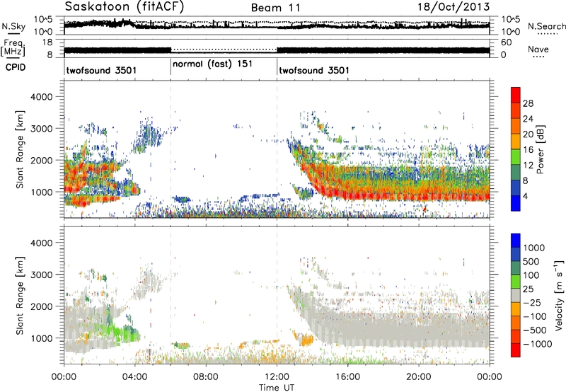Click the first 'twofsound 3501' label at 00:00
This screenshot has width=566, height=392.
pos(101,70)
